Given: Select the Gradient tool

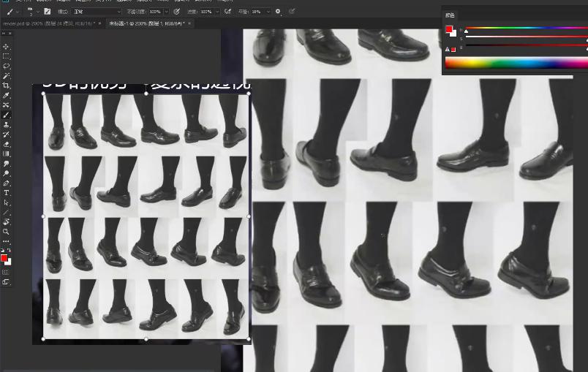Looking at the screenshot, I should [6, 153].
